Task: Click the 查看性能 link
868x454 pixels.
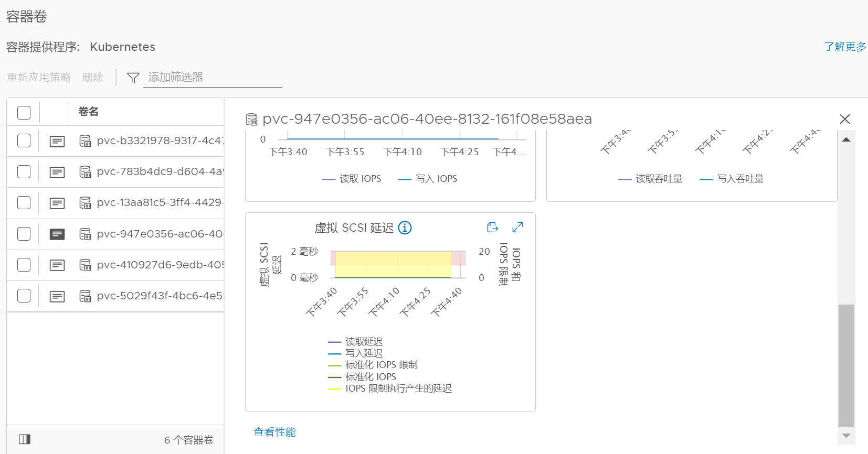Action: point(274,432)
